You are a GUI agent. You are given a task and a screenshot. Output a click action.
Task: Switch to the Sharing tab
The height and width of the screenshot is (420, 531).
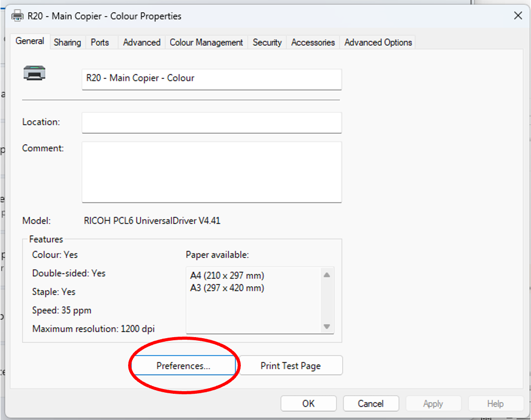pyautogui.click(x=67, y=42)
